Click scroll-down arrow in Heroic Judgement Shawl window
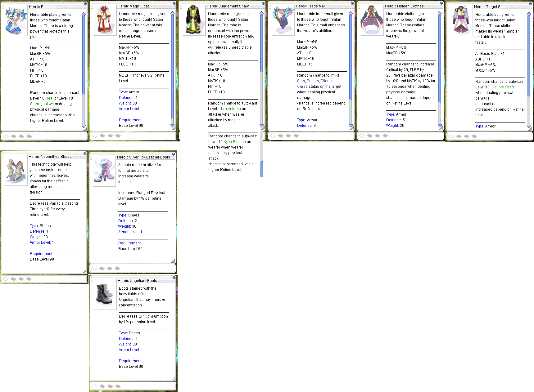 (262, 126)
